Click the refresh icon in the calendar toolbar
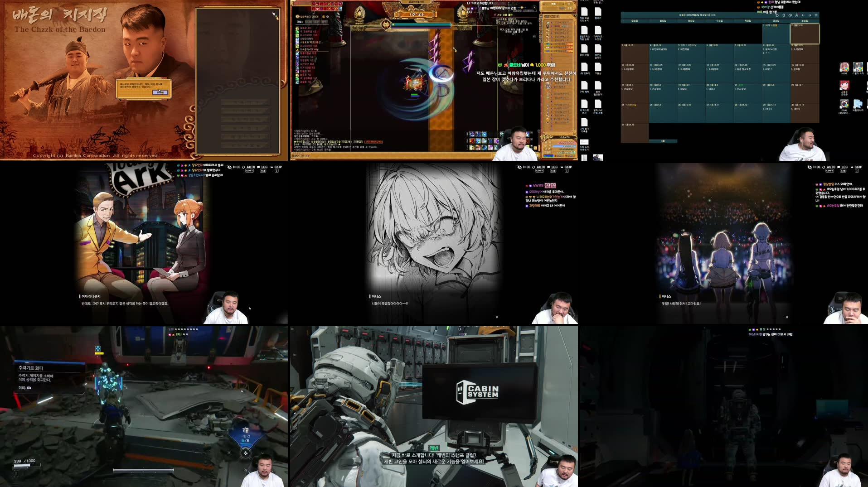 777,15
